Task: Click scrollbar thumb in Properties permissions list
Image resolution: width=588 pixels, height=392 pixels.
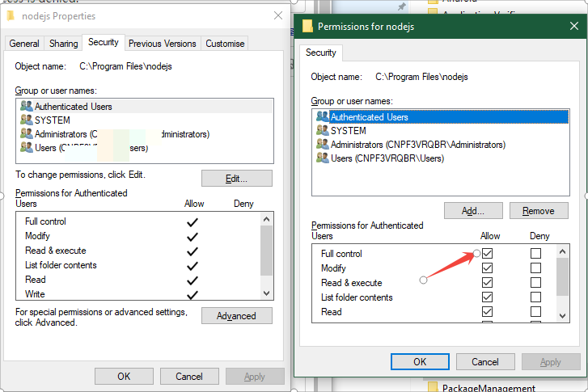Action: [x=267, y=251]
